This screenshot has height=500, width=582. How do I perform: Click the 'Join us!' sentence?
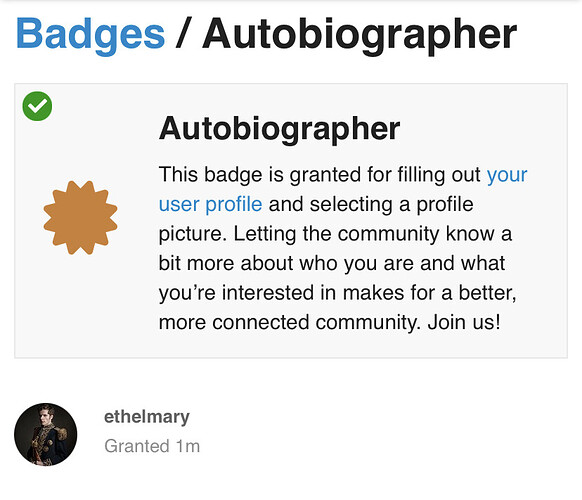[464, 322]
